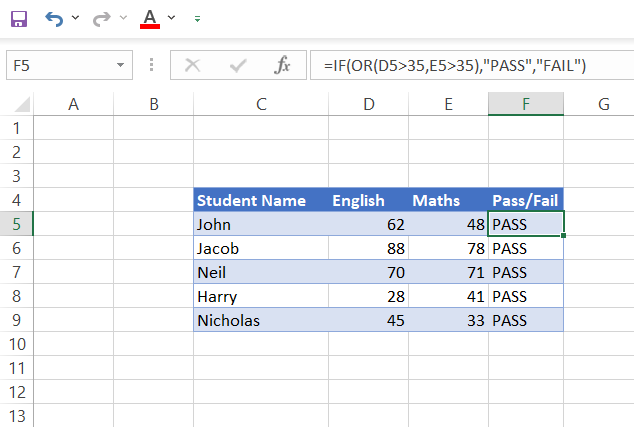Open the Name Box dropdown arrow

coord(121,66)
